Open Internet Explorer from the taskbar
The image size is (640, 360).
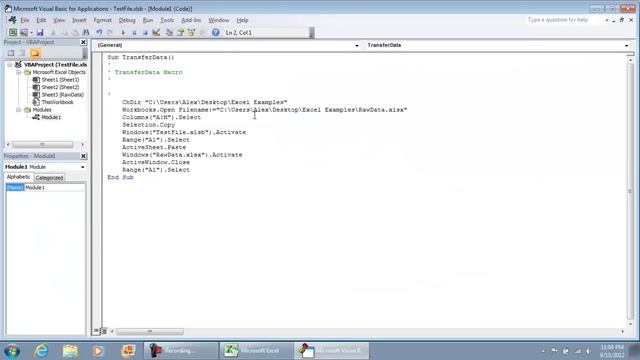click(41, 351)
